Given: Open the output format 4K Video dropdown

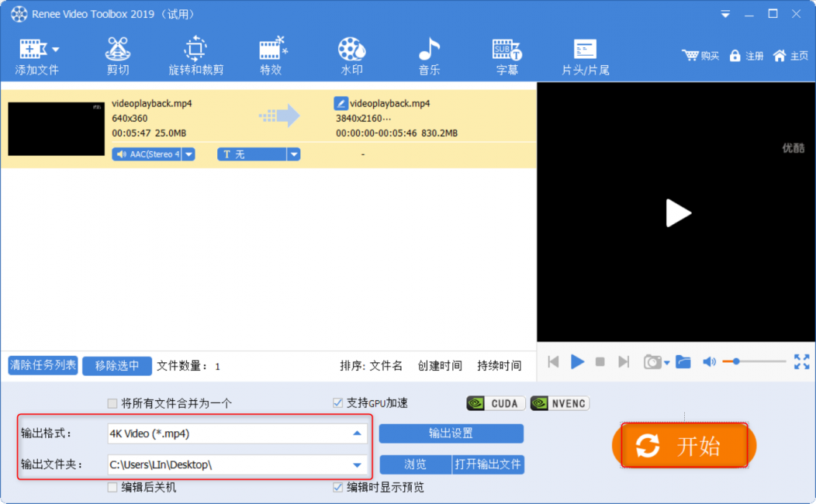Looking at the screenshot, I should [x=357, y=433].
